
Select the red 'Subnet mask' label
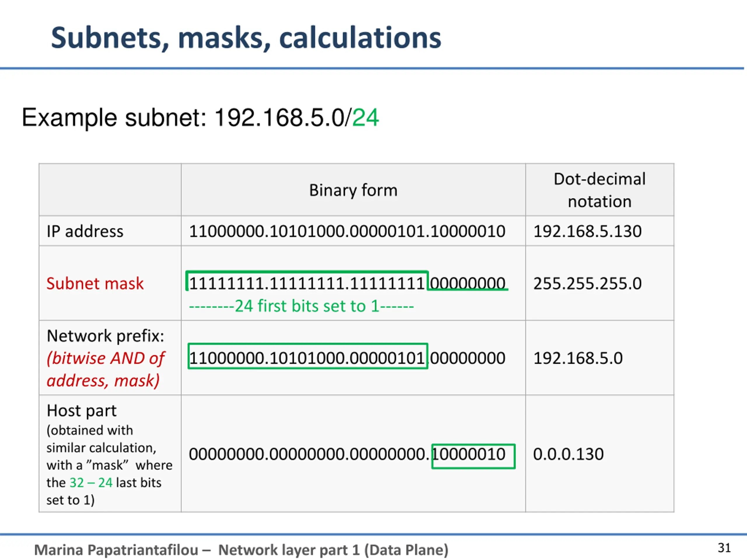(95, 283)
